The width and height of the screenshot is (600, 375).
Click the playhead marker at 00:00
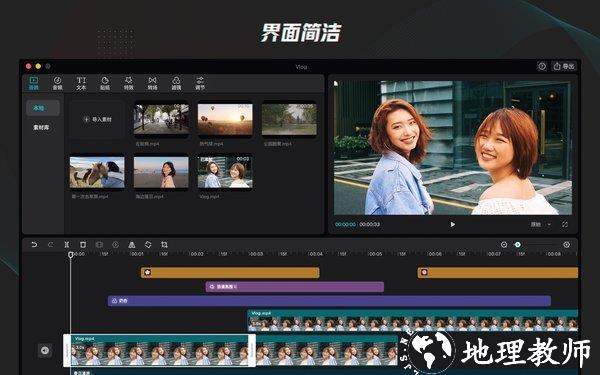tap(71, 254)
